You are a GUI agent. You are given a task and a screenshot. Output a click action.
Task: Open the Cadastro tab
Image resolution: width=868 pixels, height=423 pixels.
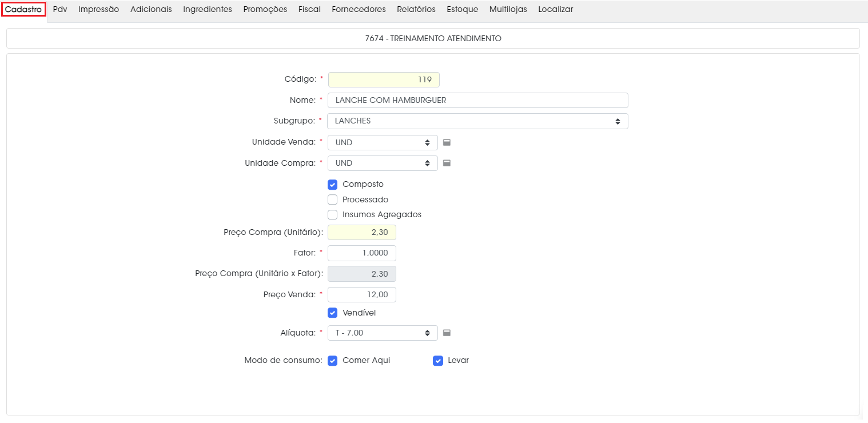click(x=23, y=9)
